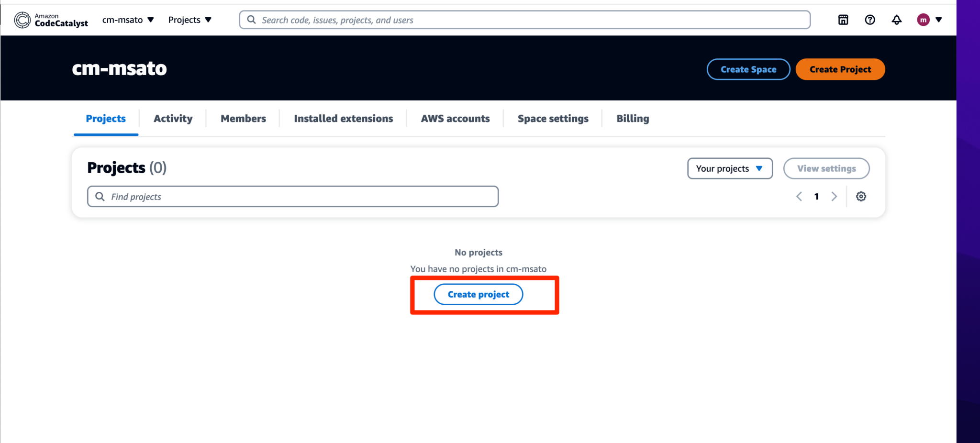Open the Projects navigation dropdown
980x443 pixels.
click(189, 20)
